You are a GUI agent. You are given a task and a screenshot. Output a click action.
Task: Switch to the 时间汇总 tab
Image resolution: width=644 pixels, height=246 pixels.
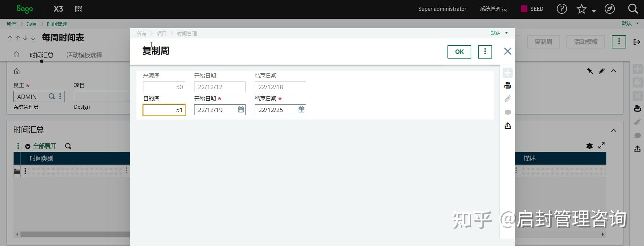point(41,55)
